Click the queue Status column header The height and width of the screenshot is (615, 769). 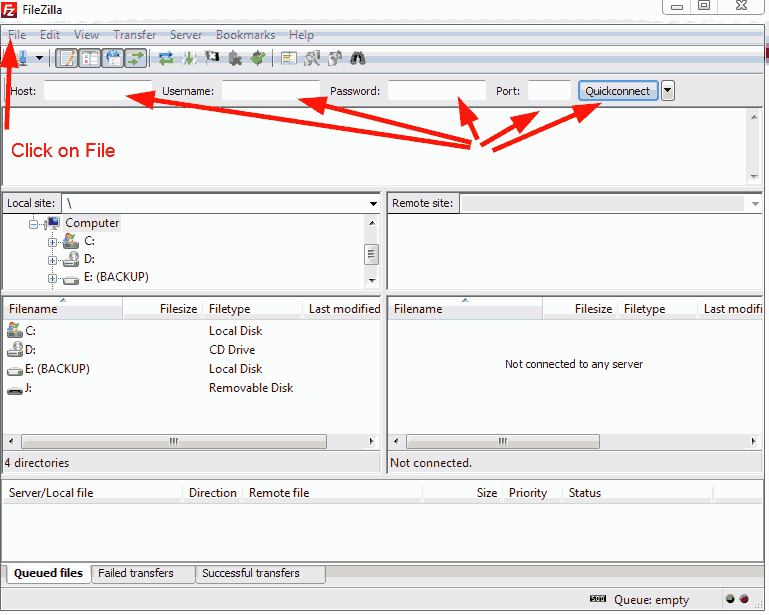coord(638,493)
